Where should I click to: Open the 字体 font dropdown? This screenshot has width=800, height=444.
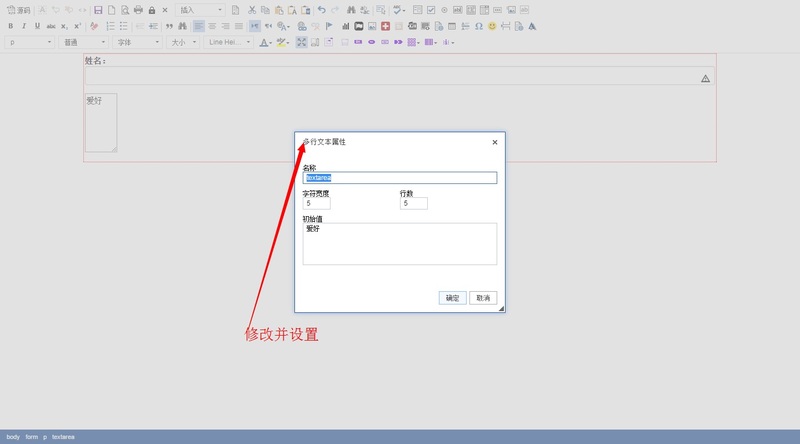pyautogui.click(x=137, y=43)
